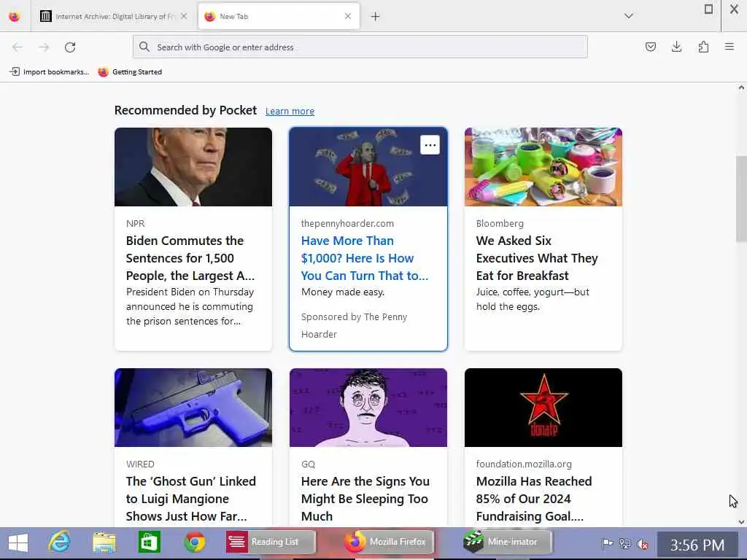Open the 3:56 PM taskbar clock
This screenshot has height=560, width=747.
pyautogui.click(x=697, y=544)
